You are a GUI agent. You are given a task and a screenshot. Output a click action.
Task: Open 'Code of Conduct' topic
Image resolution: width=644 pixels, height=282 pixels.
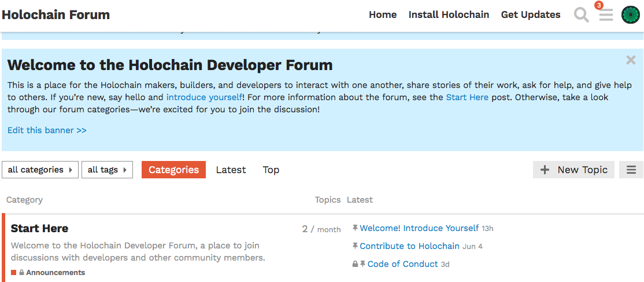tap(402, 264)
